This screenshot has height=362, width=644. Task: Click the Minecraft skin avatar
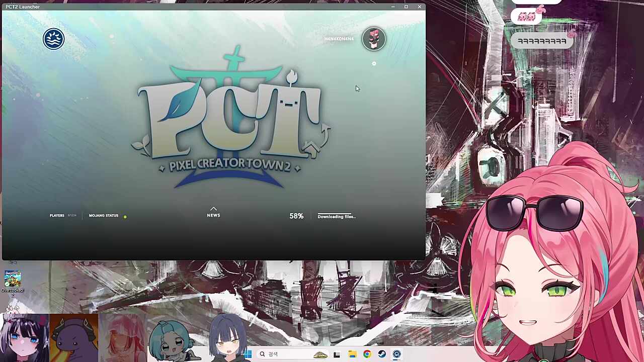point(374,39)
